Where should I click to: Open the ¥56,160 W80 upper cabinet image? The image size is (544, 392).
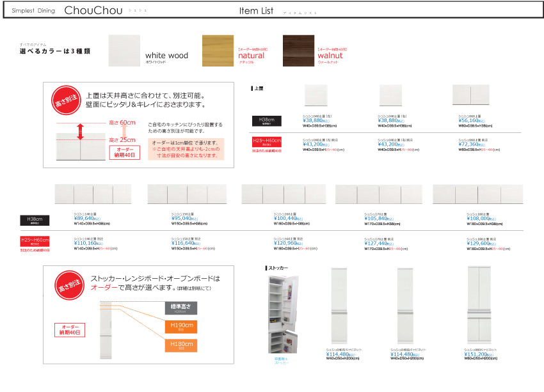coord(470,95)
